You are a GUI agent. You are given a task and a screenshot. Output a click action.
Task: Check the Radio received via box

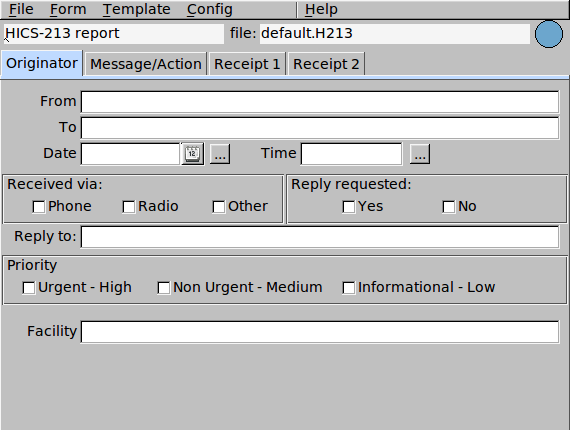pyautogui.click(x=129, y=207)
